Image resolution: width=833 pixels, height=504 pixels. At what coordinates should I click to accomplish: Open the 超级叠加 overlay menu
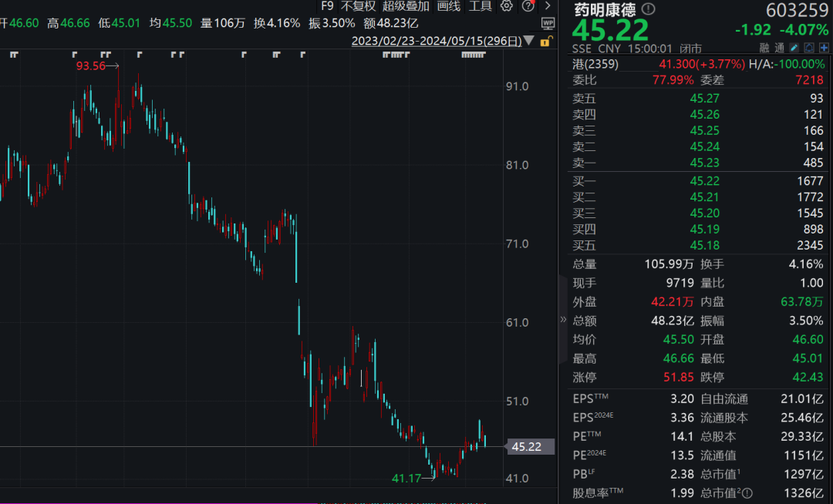[x=406, y=6]
